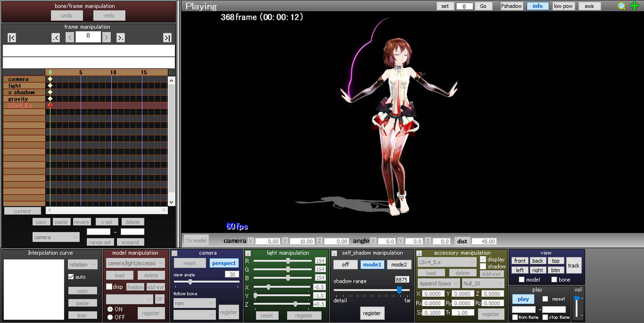This screenshot has width=644, height=323.
Task: Collapse the self_shadow manipulation panel
Action: click(334, 253)
